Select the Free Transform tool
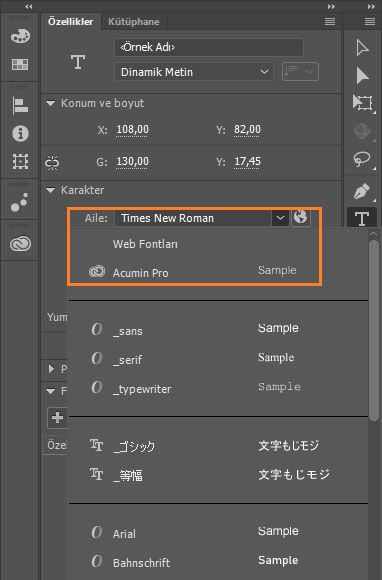382x580 pixels. click(362, 102)
